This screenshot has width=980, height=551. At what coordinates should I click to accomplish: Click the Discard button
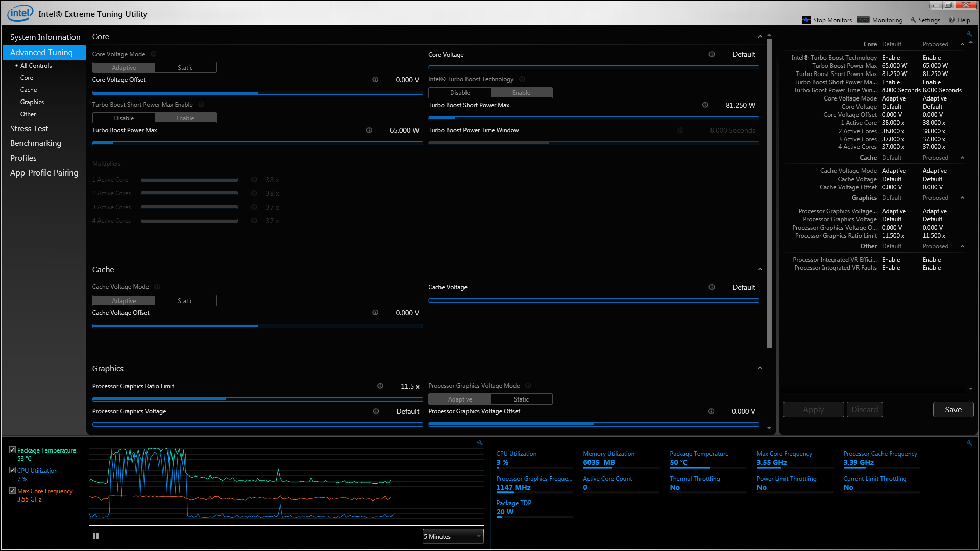pyautogui.click(x=865, y=410)
